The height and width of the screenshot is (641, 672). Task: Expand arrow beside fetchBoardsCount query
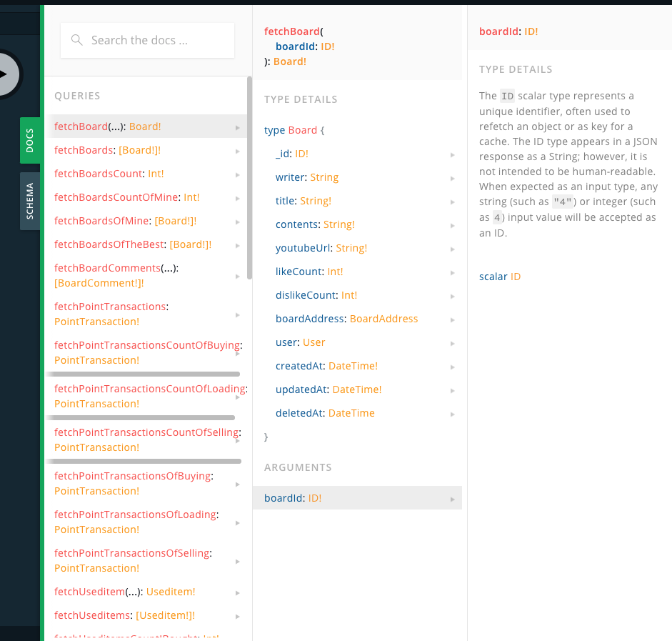pos(237,174)
